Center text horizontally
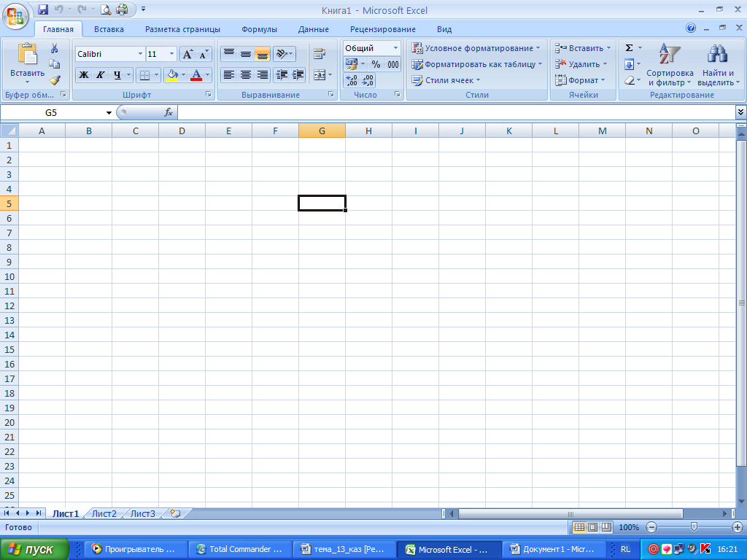 [245, 75]
